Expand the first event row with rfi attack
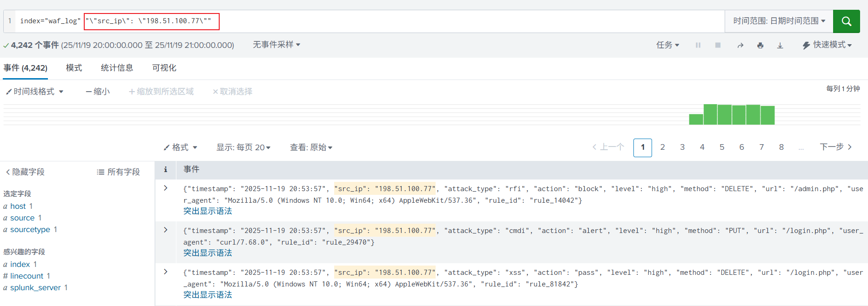 [166, 188]
